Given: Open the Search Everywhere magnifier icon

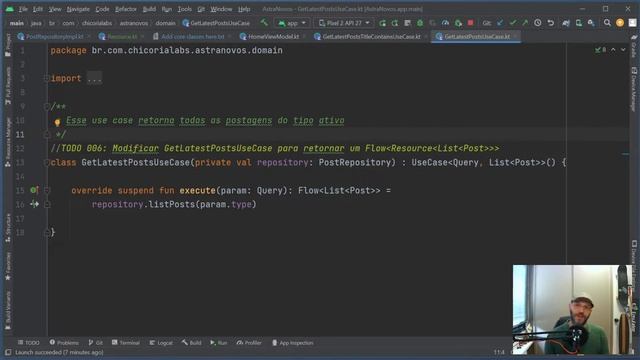Looking at the screenshot, I should [607, 23].
